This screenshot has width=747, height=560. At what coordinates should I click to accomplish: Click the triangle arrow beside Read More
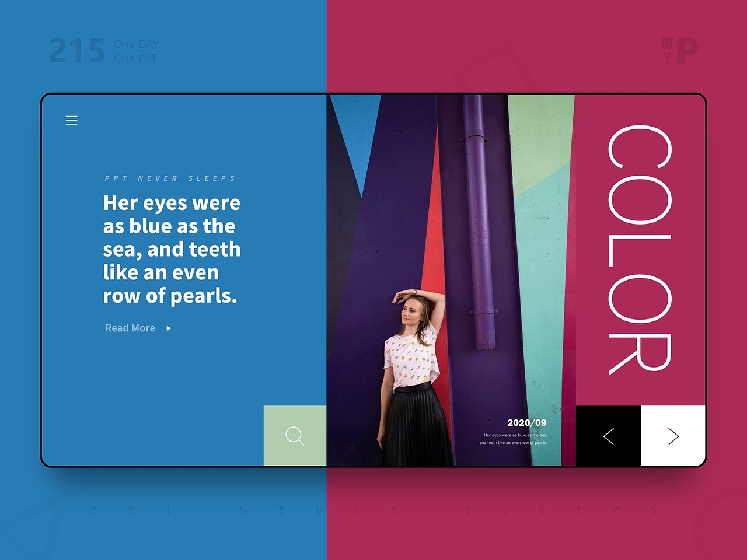[x=169, y=328]
